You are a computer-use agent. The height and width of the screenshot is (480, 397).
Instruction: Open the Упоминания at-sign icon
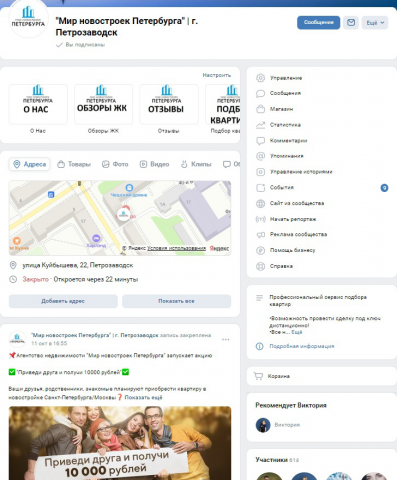point(260,156)
